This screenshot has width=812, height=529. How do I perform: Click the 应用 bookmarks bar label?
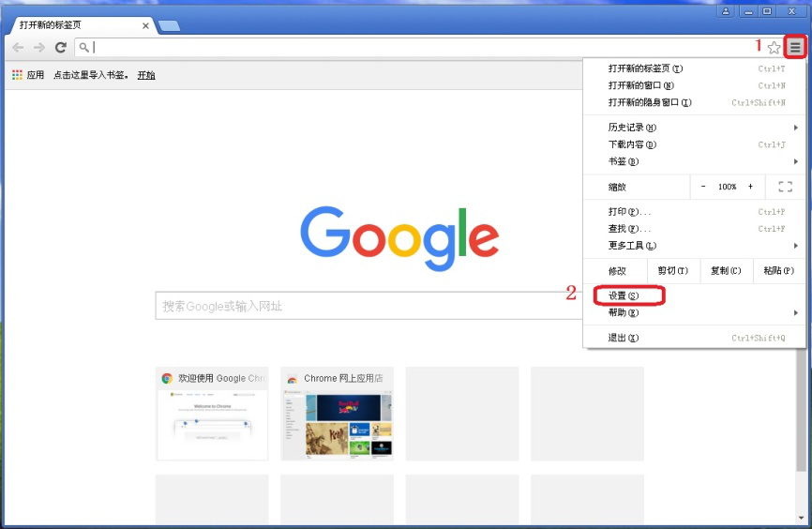[x=36, y=75]
